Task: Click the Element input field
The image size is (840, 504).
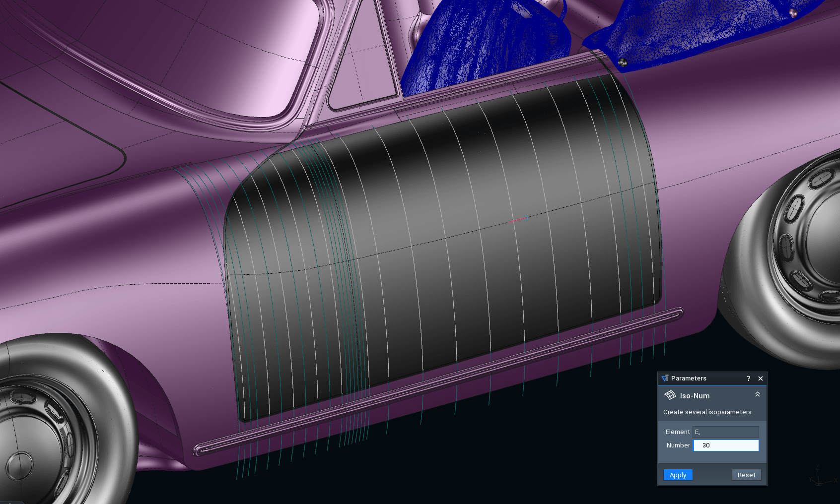Action: 725,432
